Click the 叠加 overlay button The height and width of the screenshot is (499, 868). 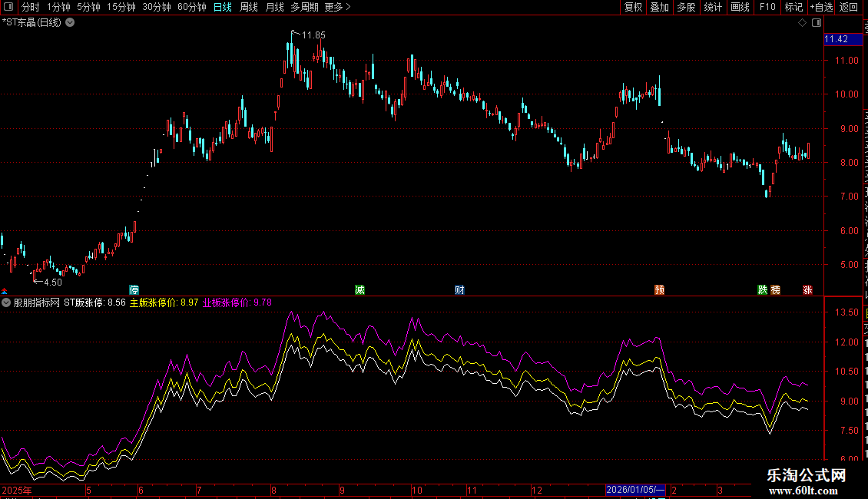[x=660, y=7]
